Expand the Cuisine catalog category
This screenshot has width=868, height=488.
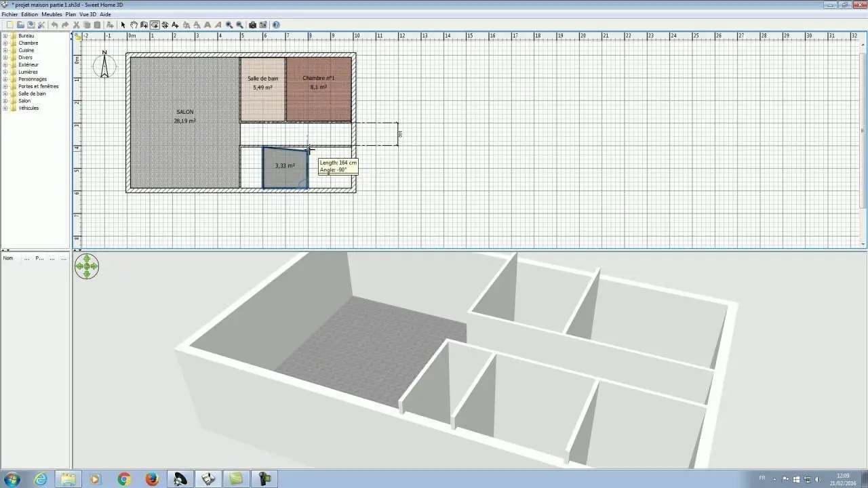(5, 50)
